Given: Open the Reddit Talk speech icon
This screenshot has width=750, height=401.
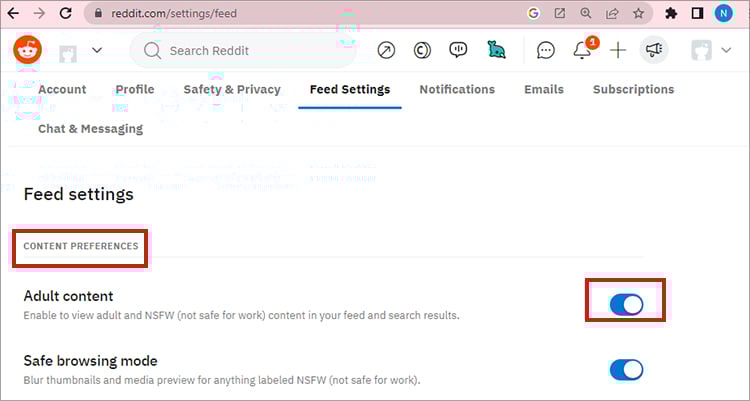Looking at the screenshot, I should click(x=458, y=50).
